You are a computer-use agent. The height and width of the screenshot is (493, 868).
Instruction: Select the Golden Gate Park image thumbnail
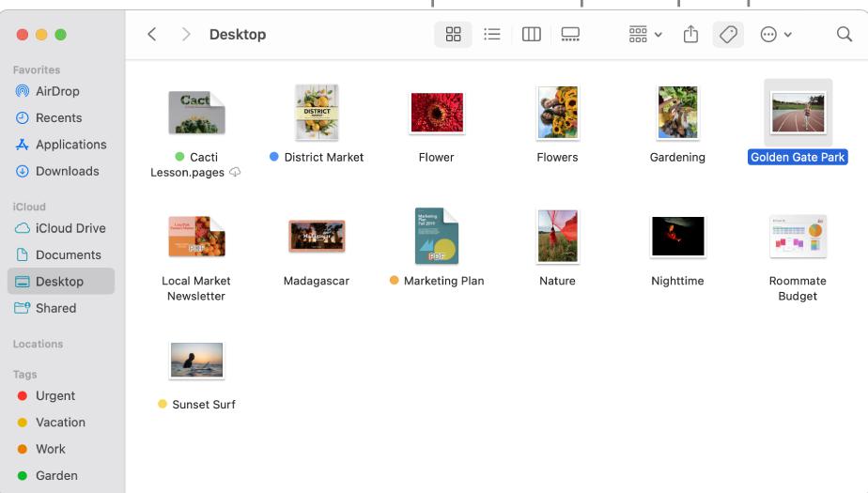[x=798, y=113]
